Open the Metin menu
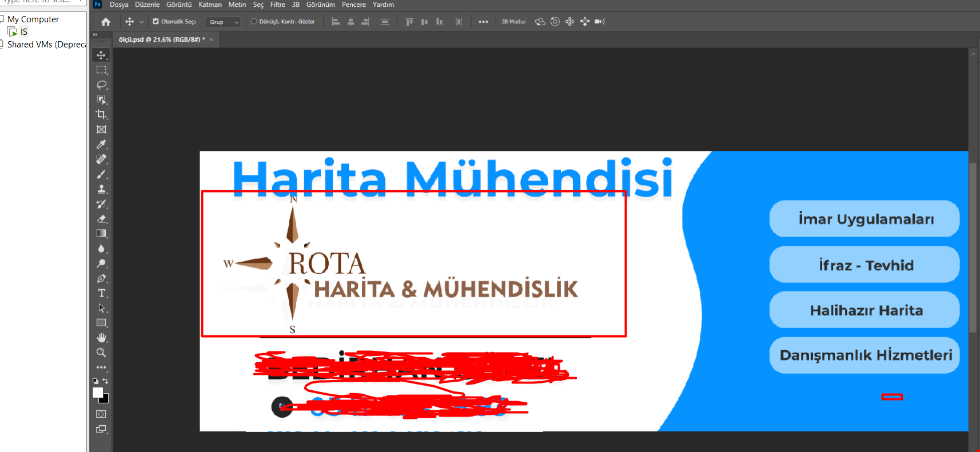 tap(237, 5)
